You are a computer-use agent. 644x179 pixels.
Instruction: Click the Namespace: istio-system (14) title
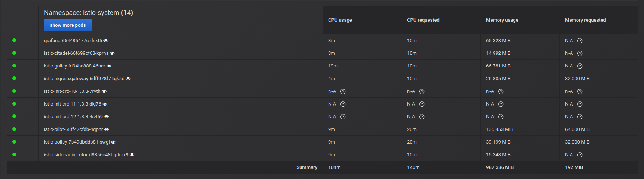click(x=88, y=13)
